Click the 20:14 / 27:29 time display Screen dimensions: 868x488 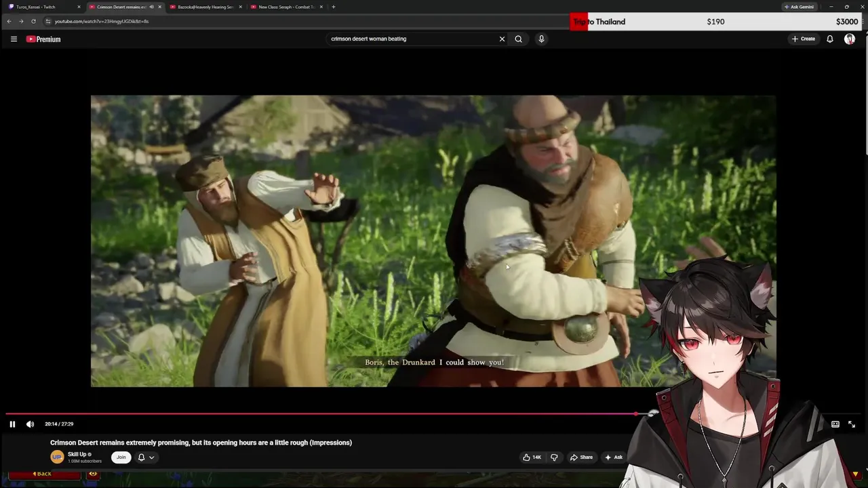[59, 424]
